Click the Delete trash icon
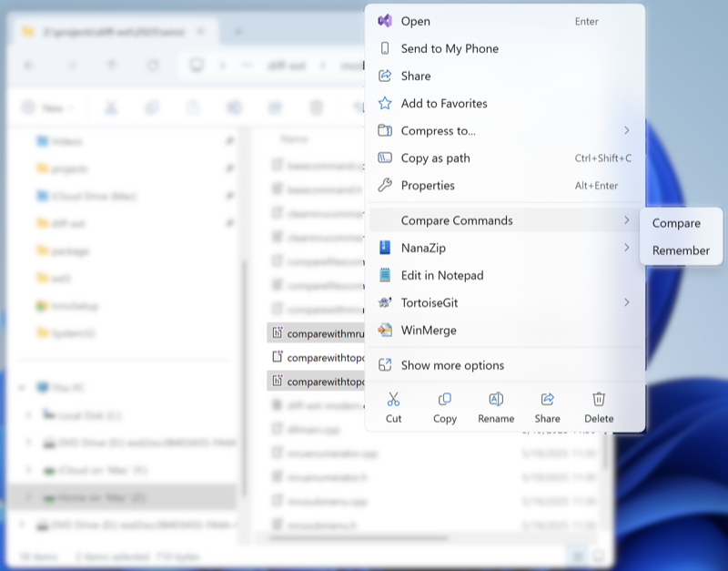The image size is (728, 571). tap(599, 399)
